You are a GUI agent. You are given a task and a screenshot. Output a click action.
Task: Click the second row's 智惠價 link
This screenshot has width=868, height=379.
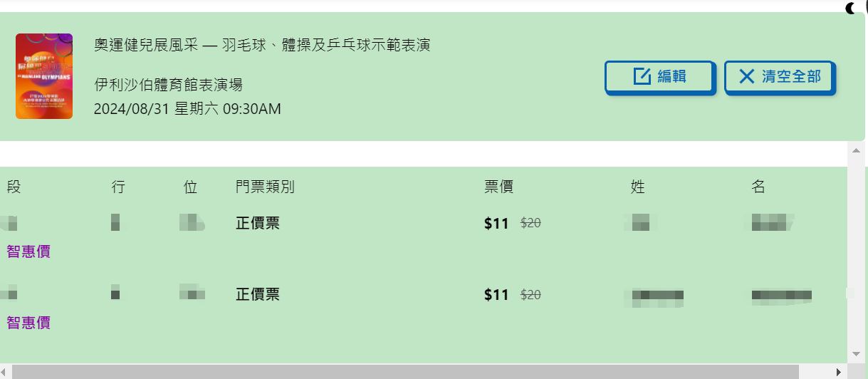28,322
